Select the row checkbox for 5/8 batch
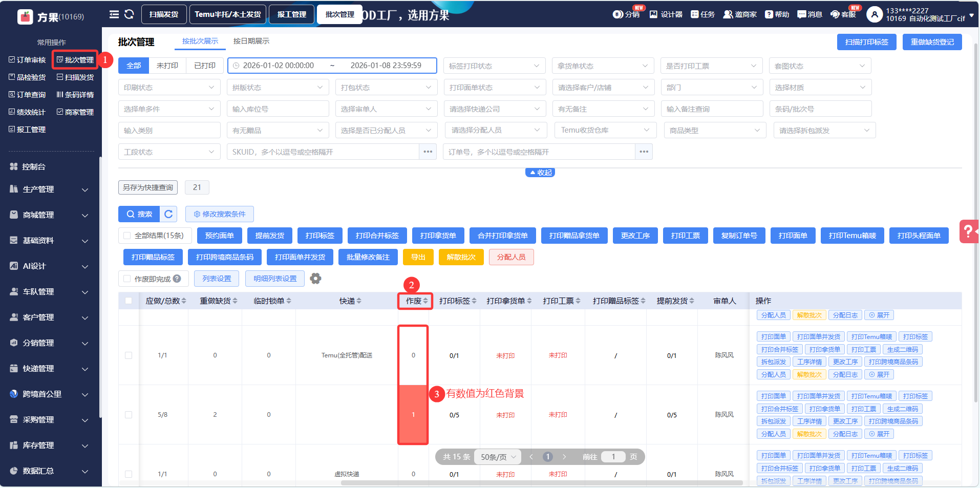Screen dimensions: 980x488 pos(129,415)
